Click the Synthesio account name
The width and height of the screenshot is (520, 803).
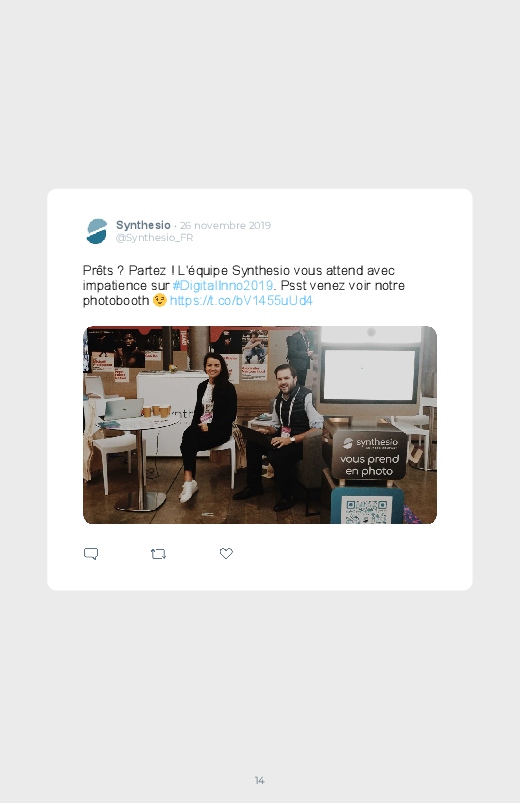point(143,225)
